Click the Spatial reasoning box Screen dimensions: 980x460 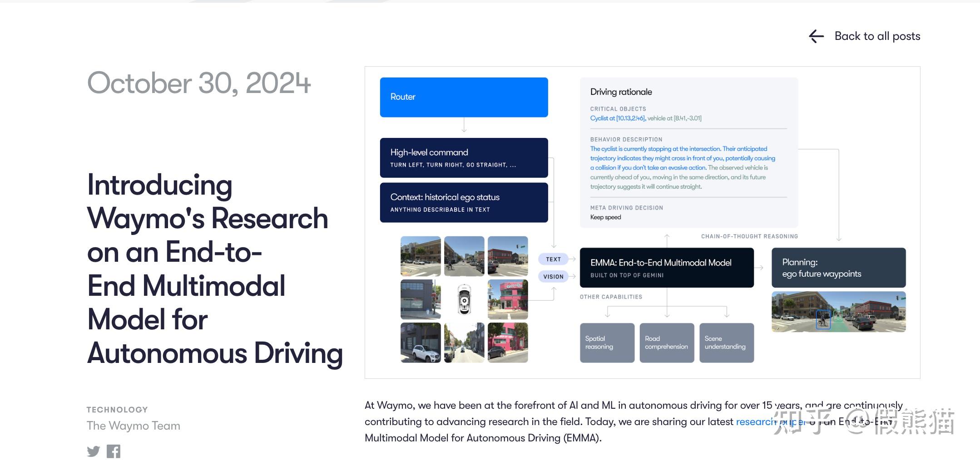(x=607, y=343)
